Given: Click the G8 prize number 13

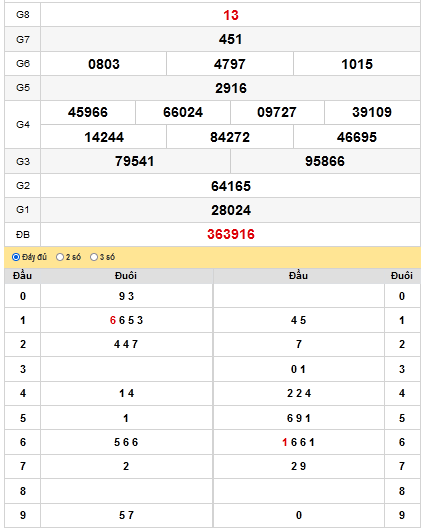Looking at the screenshot, I should 231,15.
